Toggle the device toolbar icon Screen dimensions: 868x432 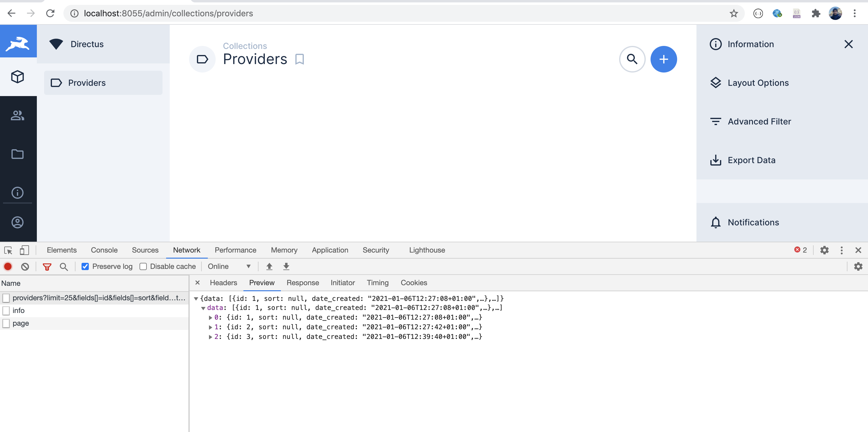click(24, 250)
